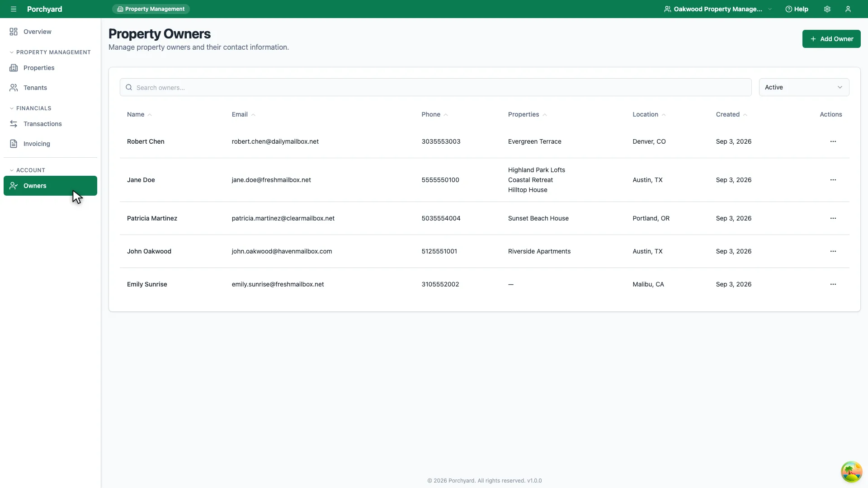
Task: Toggle the hamburger sidebar menu icon
Action: coord(14,9)
